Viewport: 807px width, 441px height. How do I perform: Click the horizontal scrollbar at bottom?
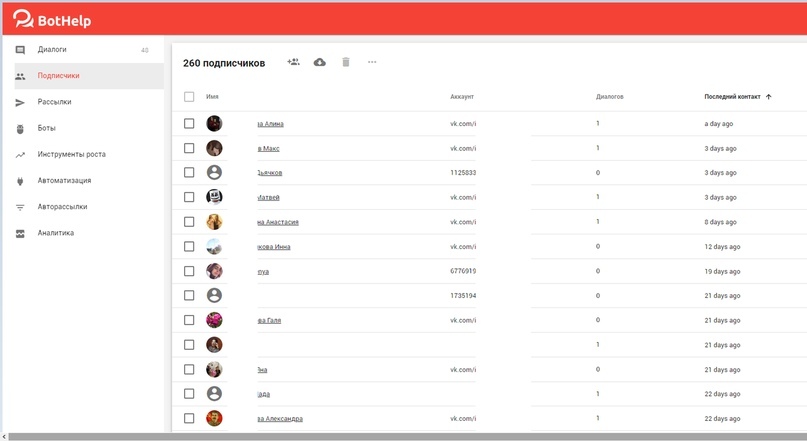[400, 436]
